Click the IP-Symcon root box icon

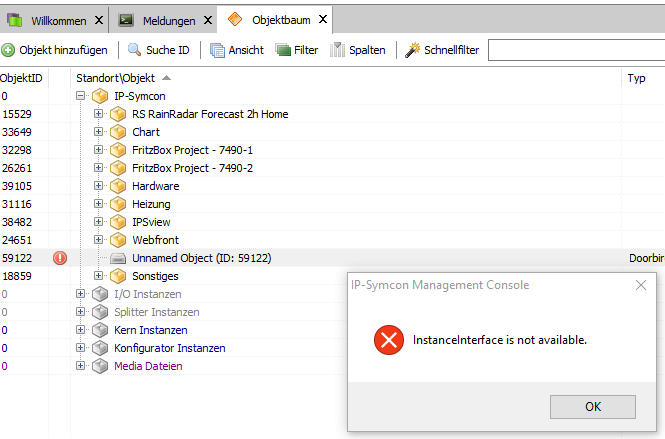point(100,96)
